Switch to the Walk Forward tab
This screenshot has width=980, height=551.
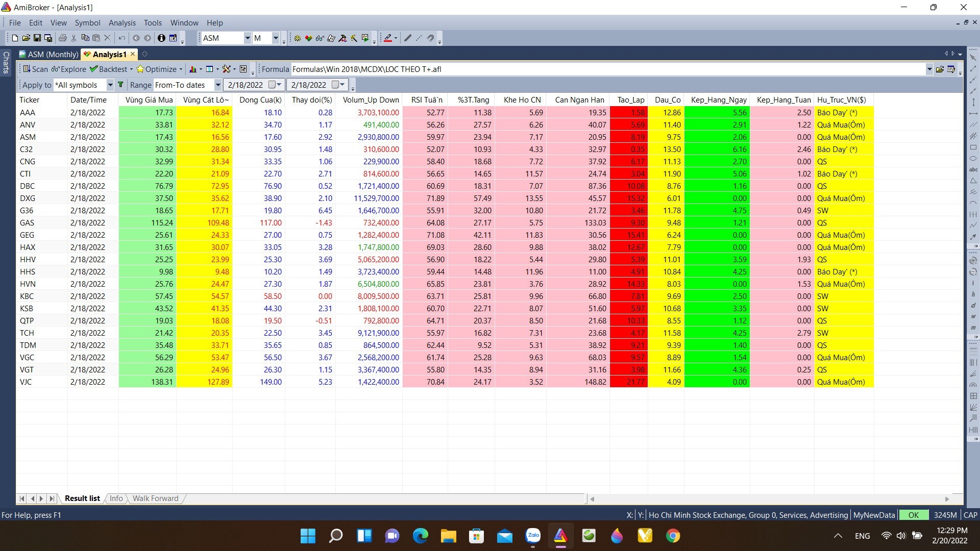pos(155,498)
